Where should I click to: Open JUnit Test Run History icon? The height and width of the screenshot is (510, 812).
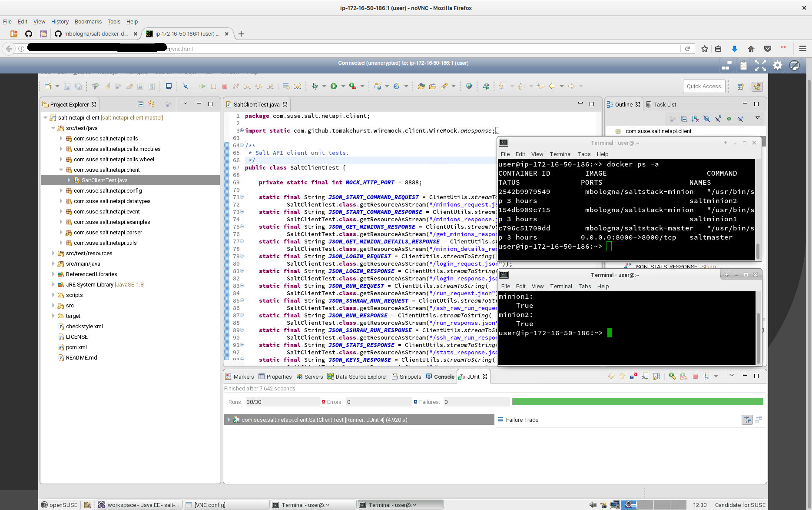(706, 377)
